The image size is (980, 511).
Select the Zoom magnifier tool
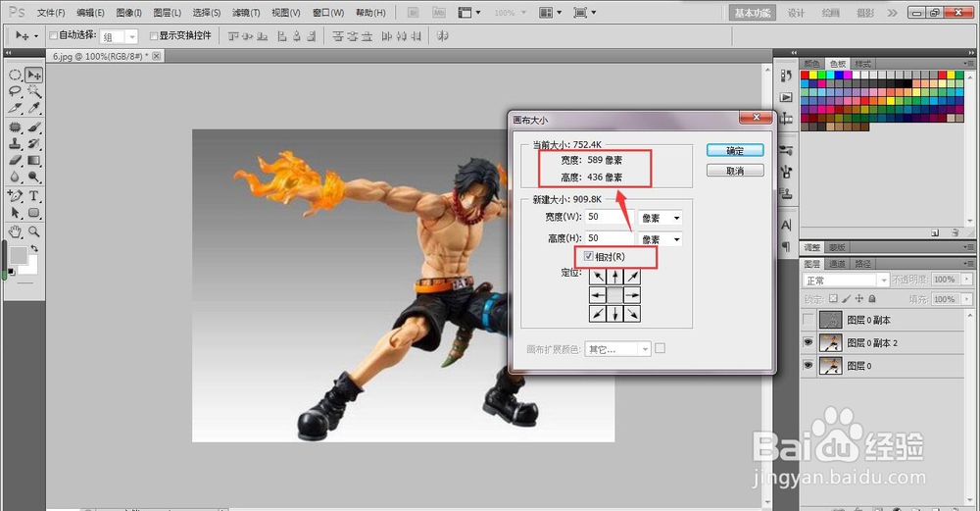(x=34, y=232)
